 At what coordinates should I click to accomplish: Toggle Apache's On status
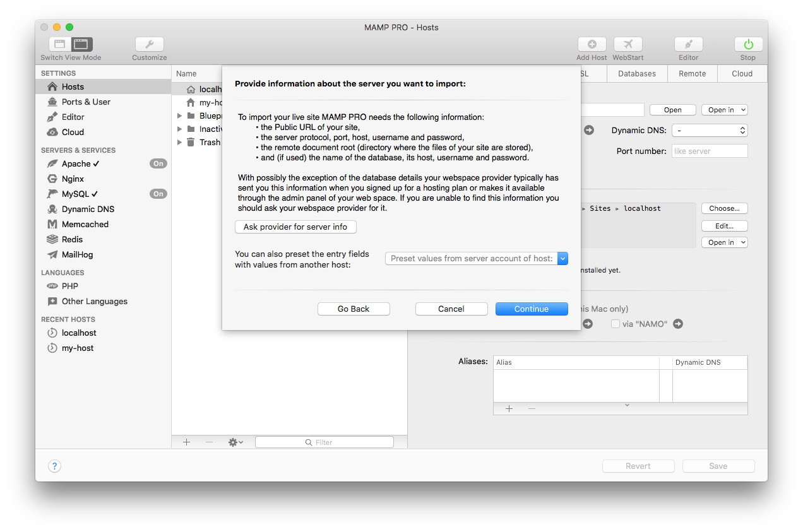[x=158, y=163]
